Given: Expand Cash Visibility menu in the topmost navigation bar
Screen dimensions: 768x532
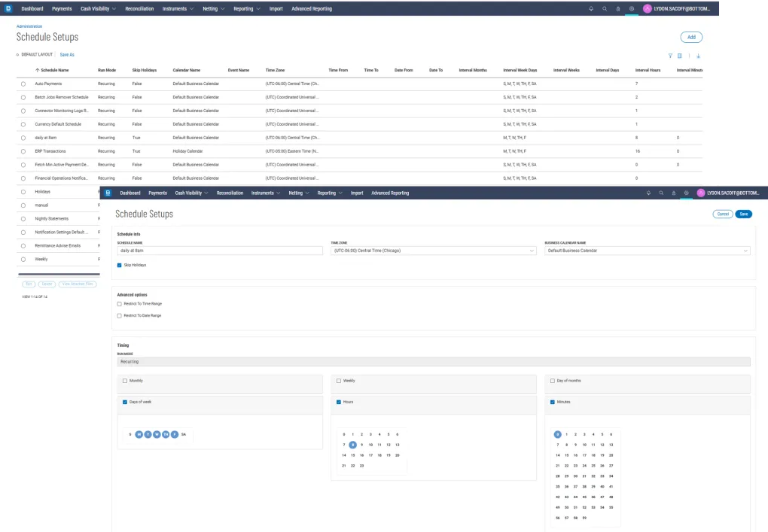Looking at the screenshot, I should pyautogui.click(x=98, y=9).
